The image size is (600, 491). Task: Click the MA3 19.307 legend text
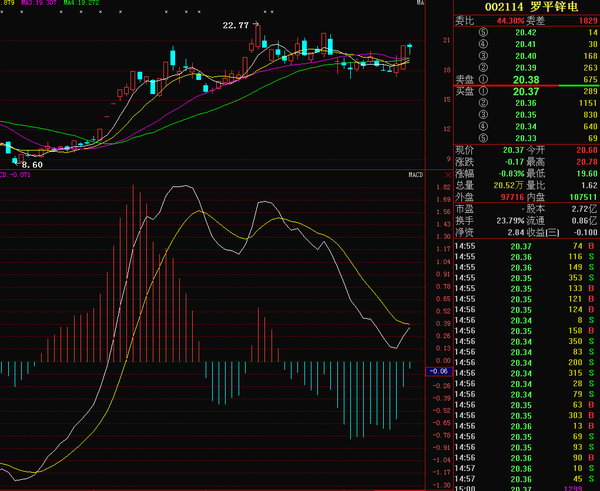coord(36,4)
